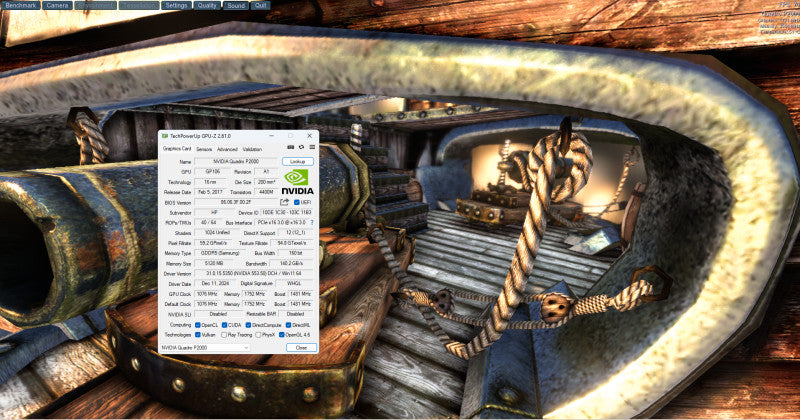The height and width of the screenshot is (420, 800).
Task: Switch to the Validation tab in GPU-Z
Action: (252, 149)
